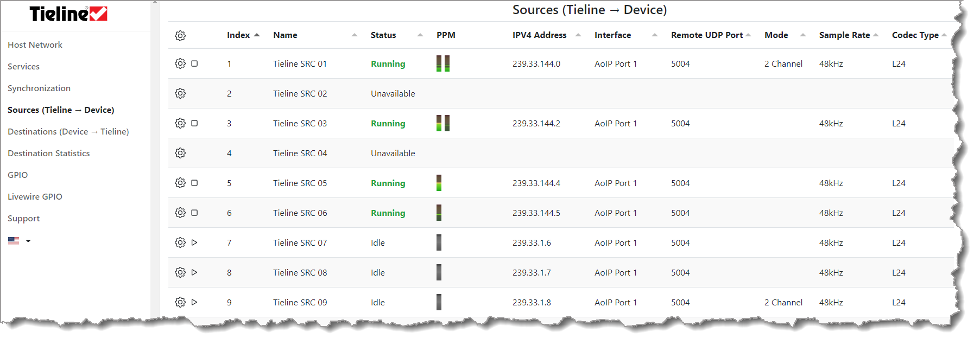Open Destinations (Device → Tieline) page
This screenshot has width=980, height=345.
coord(68,132)
